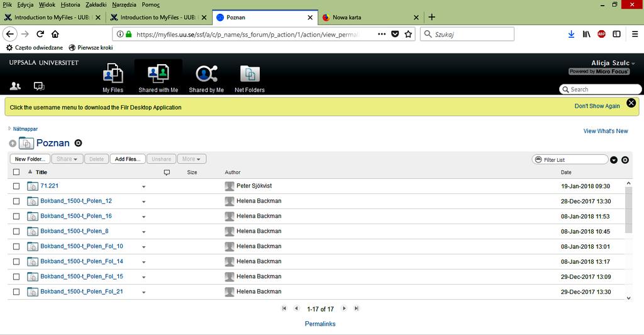
Task: Check the box for Bokband_1500-t_Polen_12
Action: [16, 202]
